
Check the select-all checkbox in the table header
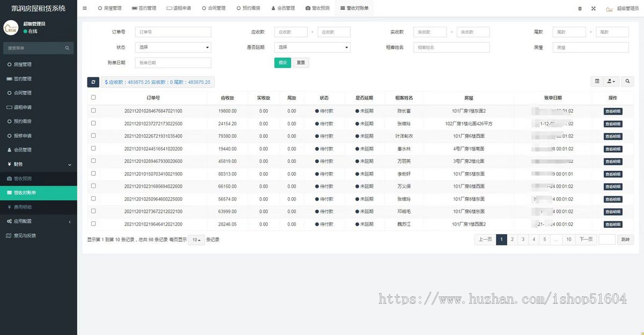[x=93, y=98]
